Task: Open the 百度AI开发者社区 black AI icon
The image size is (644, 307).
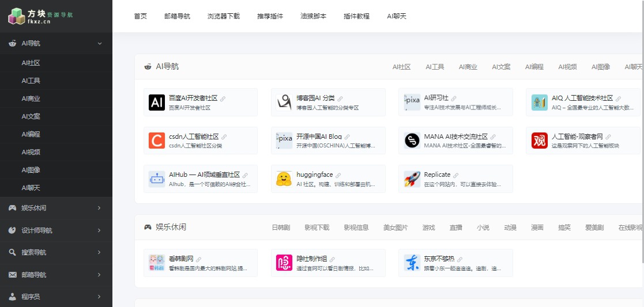Action: 156,103
